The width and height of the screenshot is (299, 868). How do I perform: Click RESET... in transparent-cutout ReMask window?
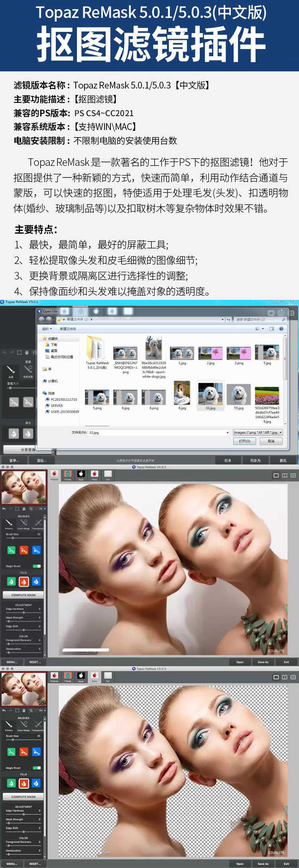tap(35, 864)
